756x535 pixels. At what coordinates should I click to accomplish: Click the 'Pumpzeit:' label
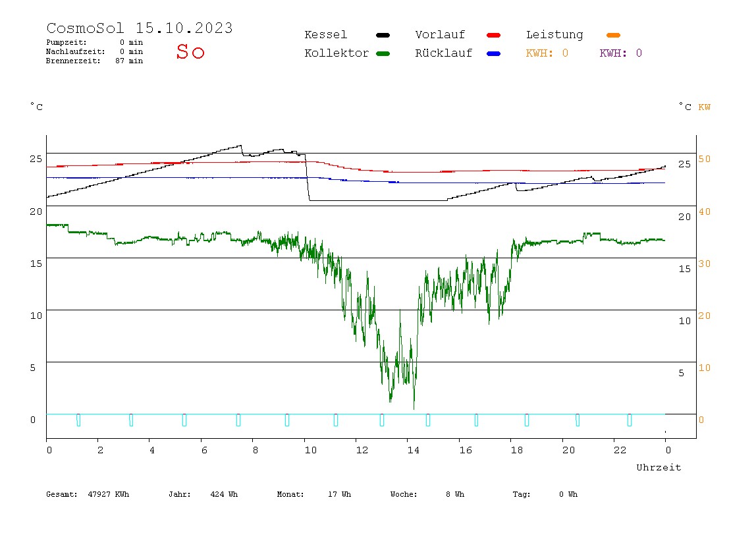pos(67,42)
